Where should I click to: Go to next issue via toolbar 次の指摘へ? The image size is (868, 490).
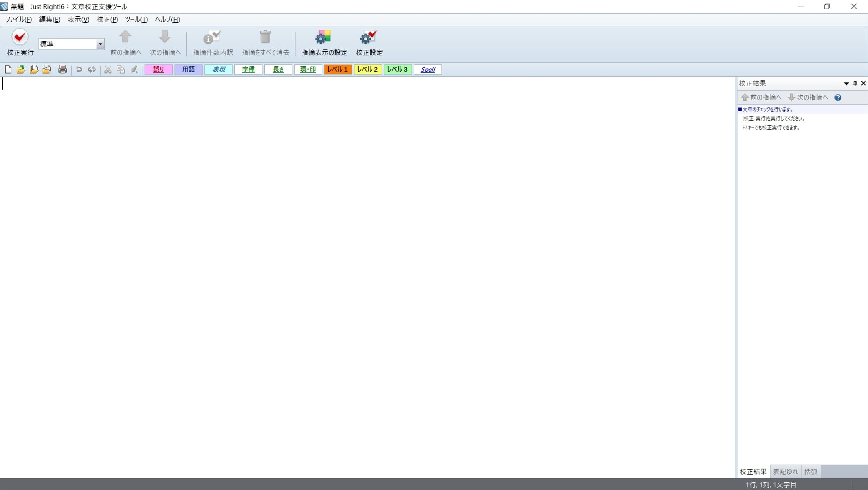click(165, 43)
